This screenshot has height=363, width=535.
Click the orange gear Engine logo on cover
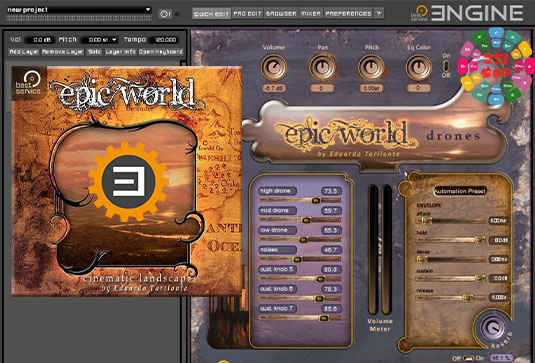pyautogui.click(x=128, y=182)
